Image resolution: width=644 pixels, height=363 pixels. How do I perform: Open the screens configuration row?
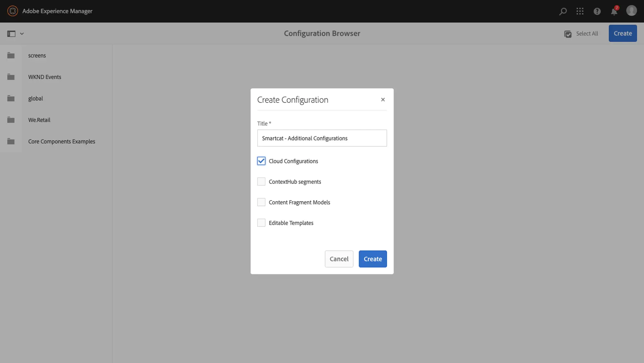pos(56,55)
